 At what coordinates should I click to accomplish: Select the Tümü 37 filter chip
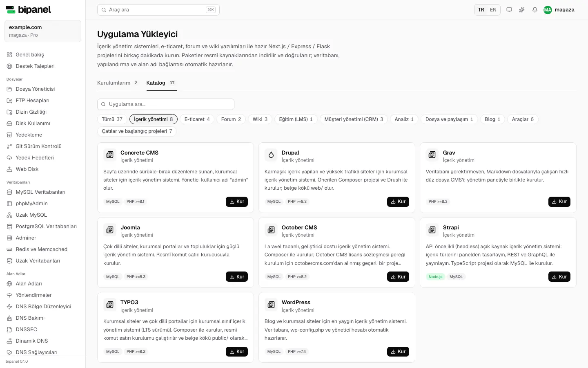pyautogui.click(x=112, y=119)
